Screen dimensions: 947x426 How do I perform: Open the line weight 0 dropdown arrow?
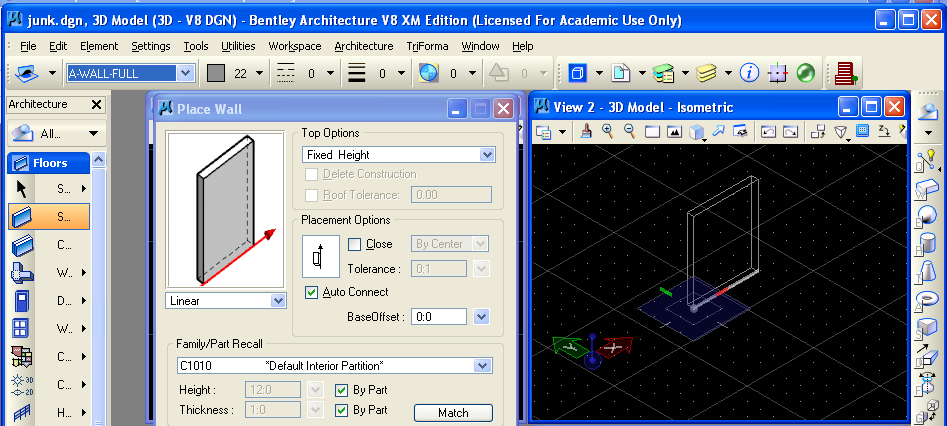coord(401,73)
